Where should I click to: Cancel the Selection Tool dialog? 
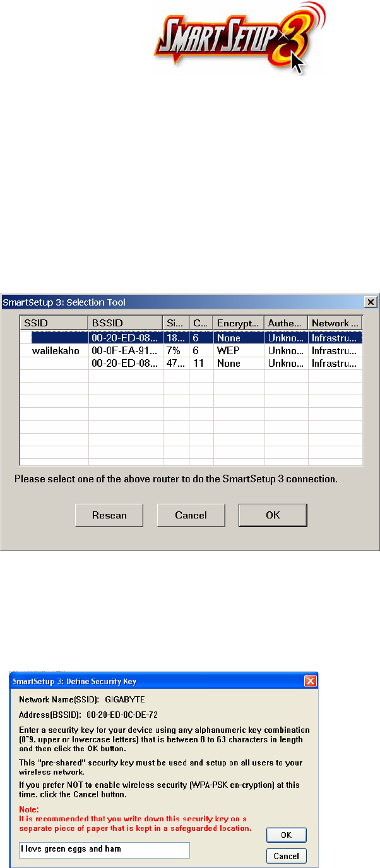[x=191, y=515]
